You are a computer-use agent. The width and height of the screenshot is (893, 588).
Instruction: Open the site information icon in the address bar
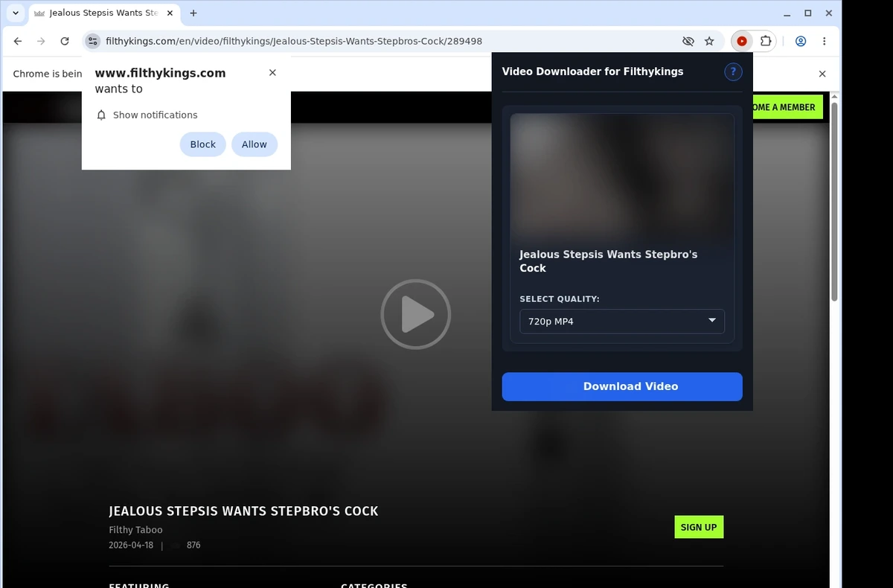(92, 42)
